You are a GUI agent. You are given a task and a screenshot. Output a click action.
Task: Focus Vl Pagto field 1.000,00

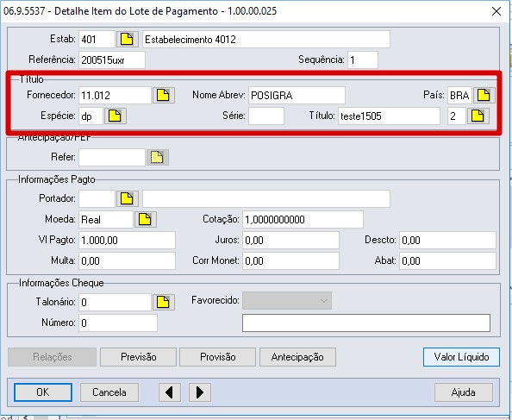point(127,240)
